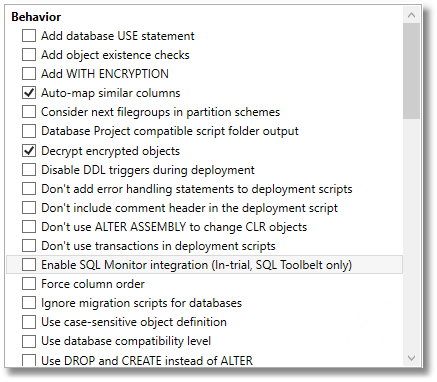437x382 pixels.
Task: Check Don't use ALTER ASSEMBLY option
Action: tap(29, 227)
